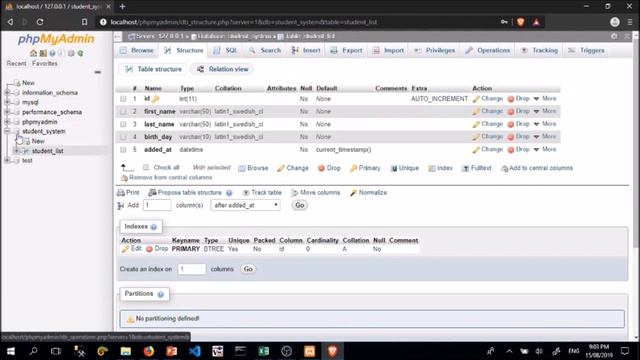This screenshot has height=360, width=640.
Task: Open the 'after added_at' position dropdown
Action: point(246,205)
